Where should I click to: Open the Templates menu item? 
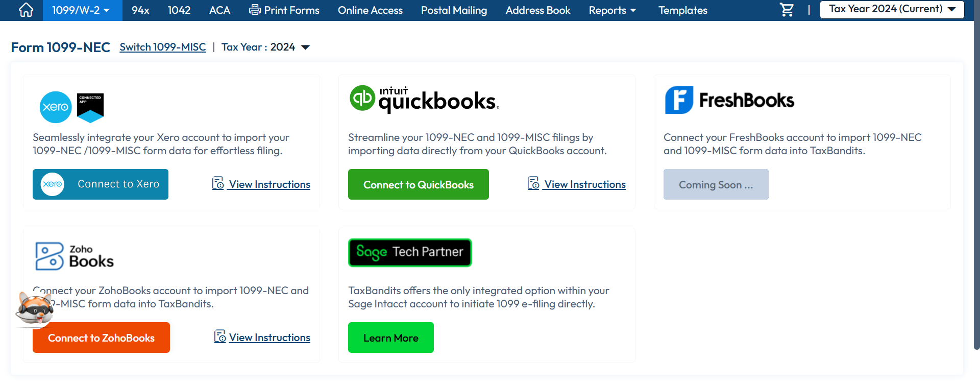point(682,10)
